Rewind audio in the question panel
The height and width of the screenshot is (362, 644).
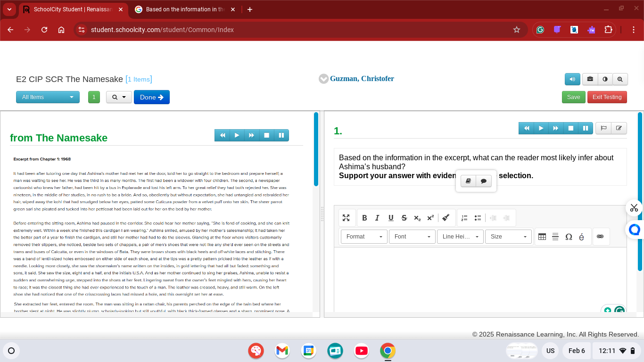tap(526, 128)
